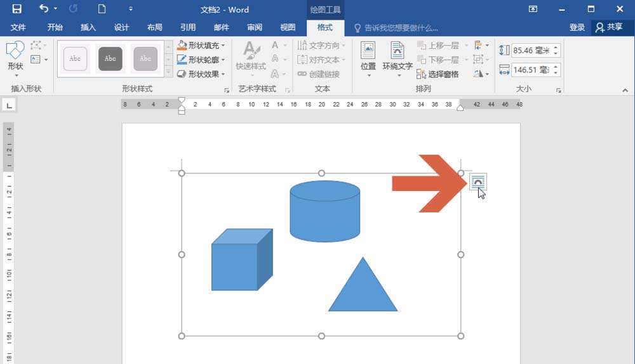This screenshot has height=364, width=635.
Task: Click the 文字方向 text direction button
Action: pyautogui.click(x=321, y=45)
